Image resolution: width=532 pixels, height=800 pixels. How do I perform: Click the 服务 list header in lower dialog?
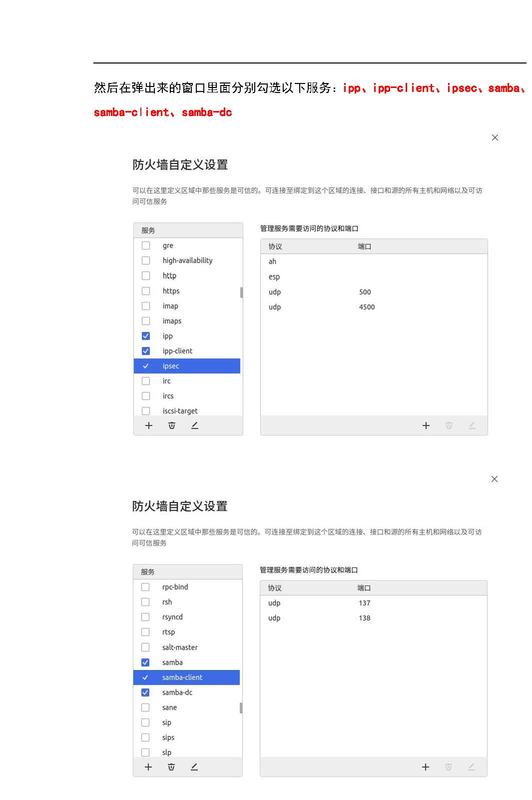188,572
